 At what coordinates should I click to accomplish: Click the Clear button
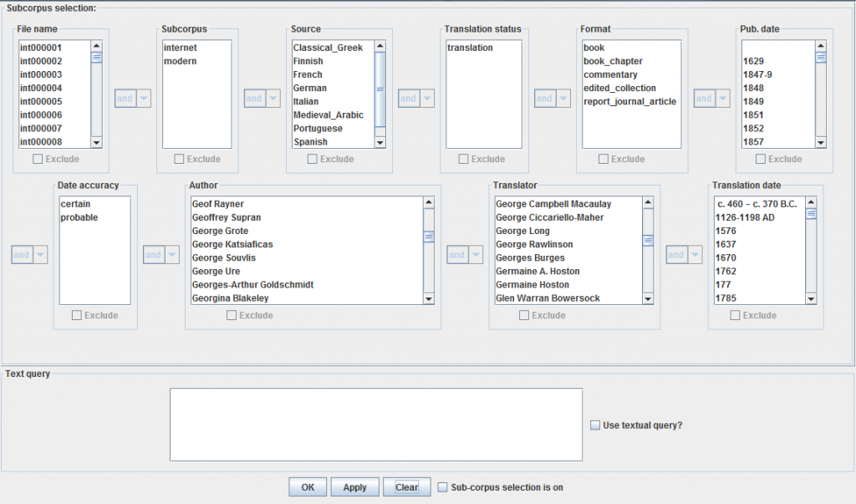coord(406,486)
